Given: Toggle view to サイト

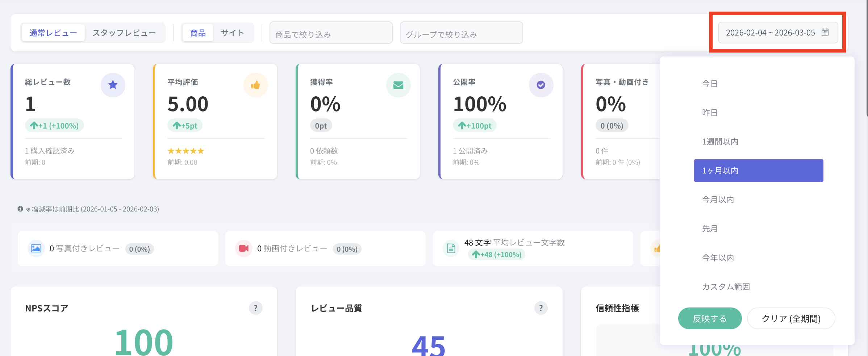Looking at the screenshot, I should [233, 33].
